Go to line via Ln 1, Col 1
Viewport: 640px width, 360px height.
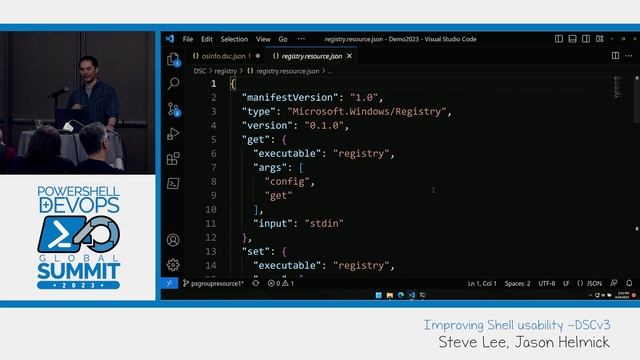(x=482, y=283)
